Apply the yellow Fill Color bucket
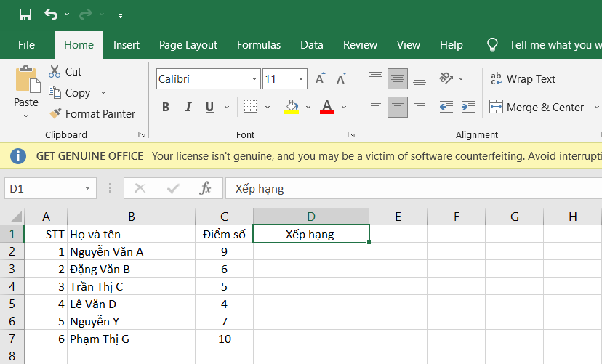 click(292, 107)
